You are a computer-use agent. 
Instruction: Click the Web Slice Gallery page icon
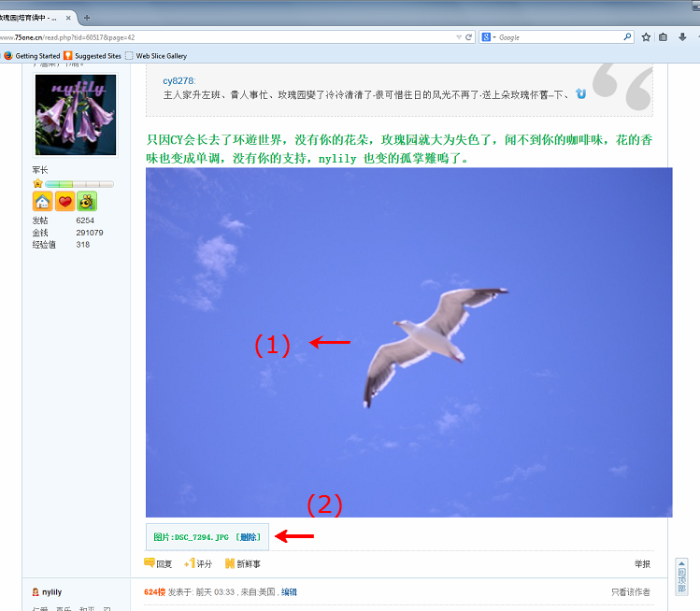click(x=129, y=56)
